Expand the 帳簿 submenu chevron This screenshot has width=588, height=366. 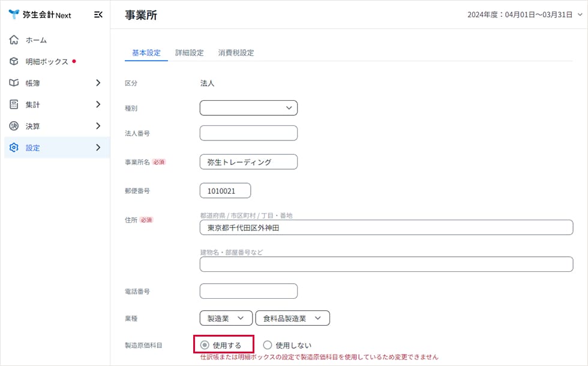tap(98, 83)
